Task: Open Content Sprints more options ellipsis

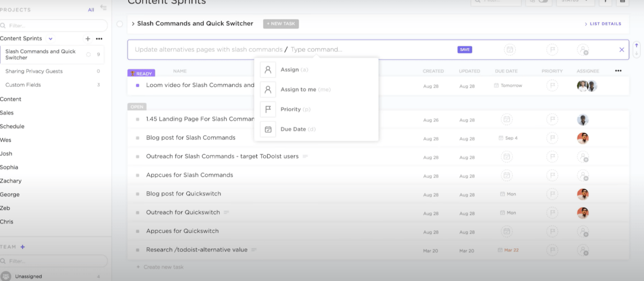Action: coord(99,39)
